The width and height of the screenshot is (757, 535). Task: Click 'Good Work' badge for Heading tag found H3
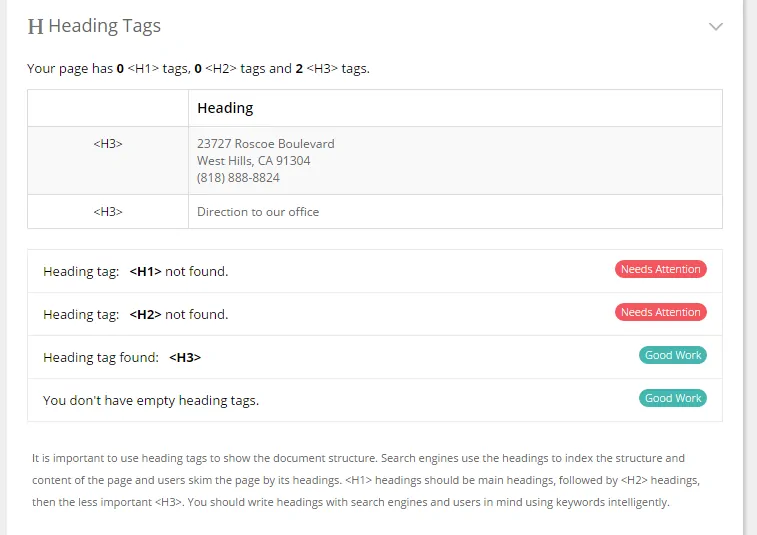(673, 355)
